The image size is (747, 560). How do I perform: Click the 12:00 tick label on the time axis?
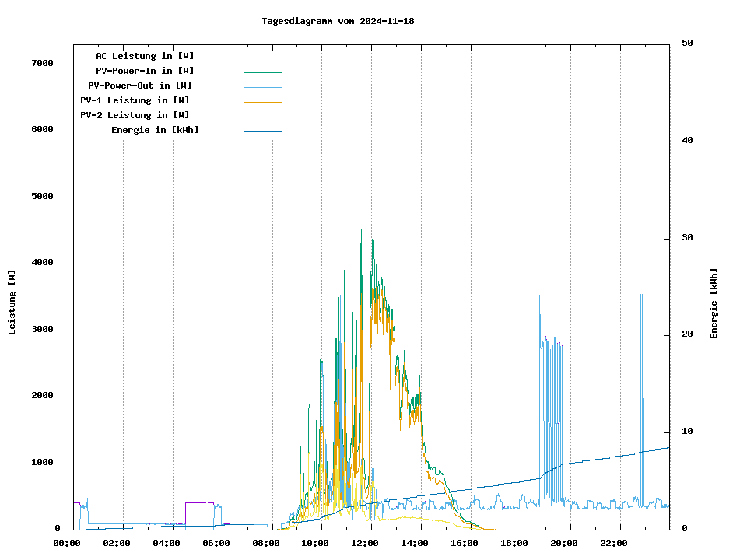pos(365,543)
